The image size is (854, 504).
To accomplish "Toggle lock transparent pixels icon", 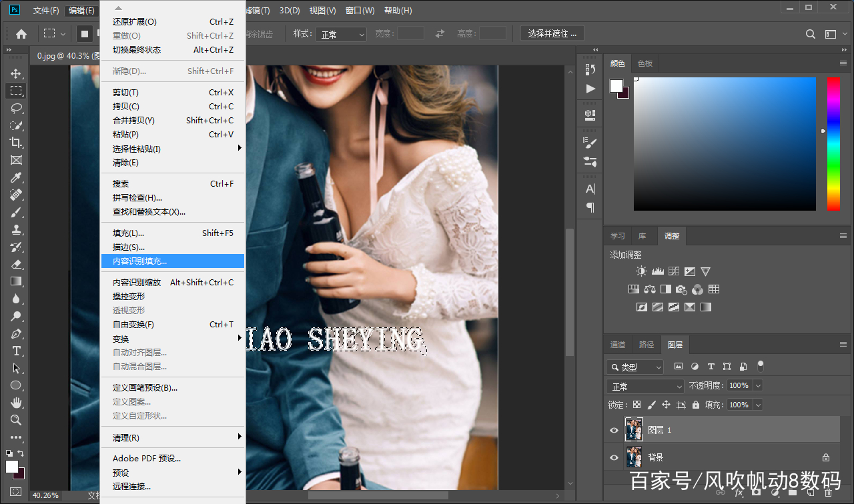I will pyautogui.click(x=636, y=405).
